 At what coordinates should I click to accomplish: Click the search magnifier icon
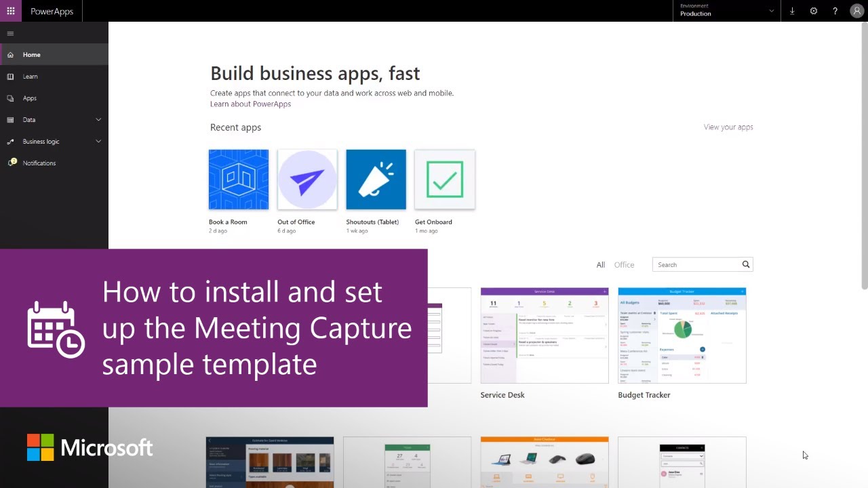pos(746,264)
